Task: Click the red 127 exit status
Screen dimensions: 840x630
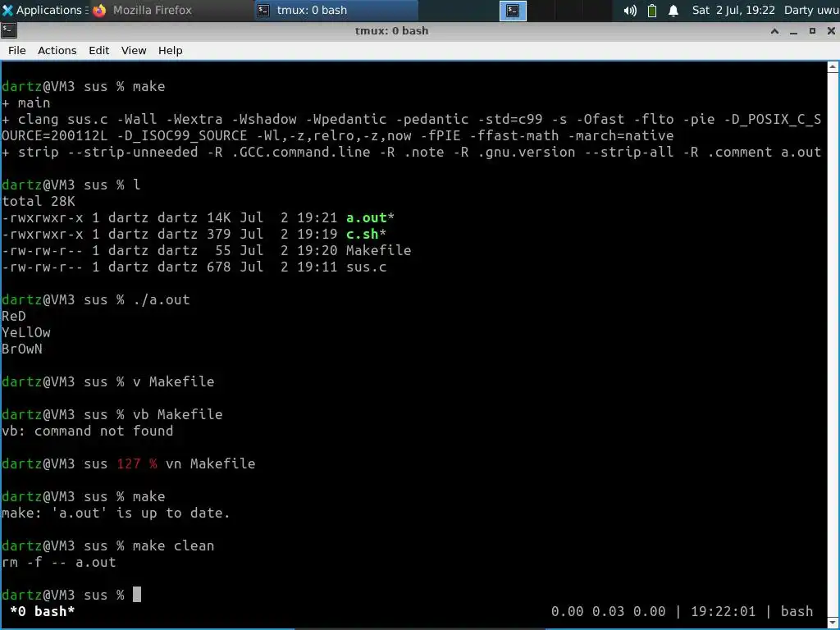Action: coord(129,463)
